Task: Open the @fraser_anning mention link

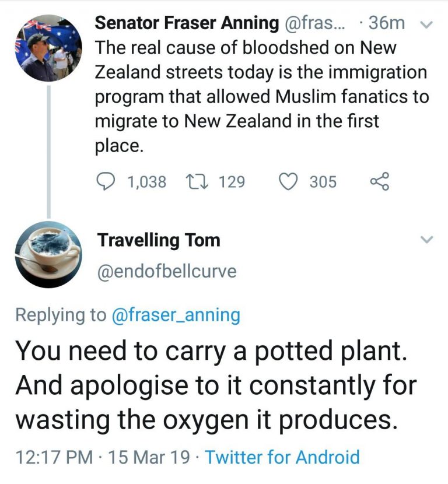Action: tap(176, 315)
